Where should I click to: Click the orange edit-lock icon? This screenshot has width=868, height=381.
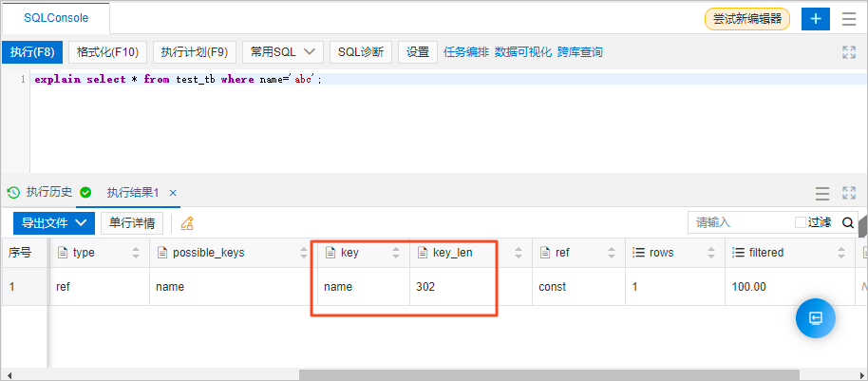[187, 223]
